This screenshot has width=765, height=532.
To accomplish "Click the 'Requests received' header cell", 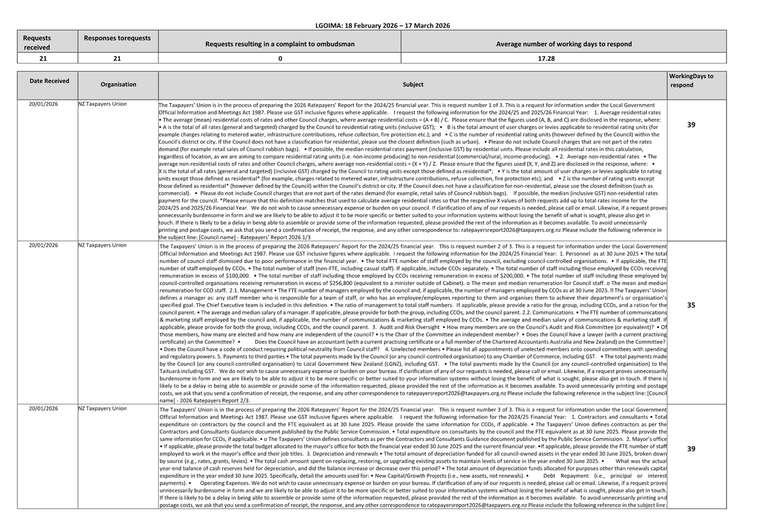I will pyautogui.click(x=47, y=42).
